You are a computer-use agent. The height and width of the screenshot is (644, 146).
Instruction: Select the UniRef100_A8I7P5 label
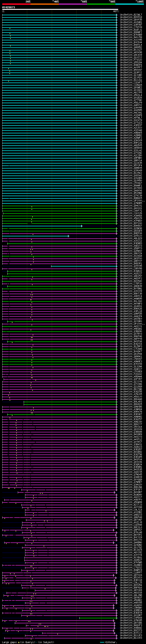(x=131, y=93)
